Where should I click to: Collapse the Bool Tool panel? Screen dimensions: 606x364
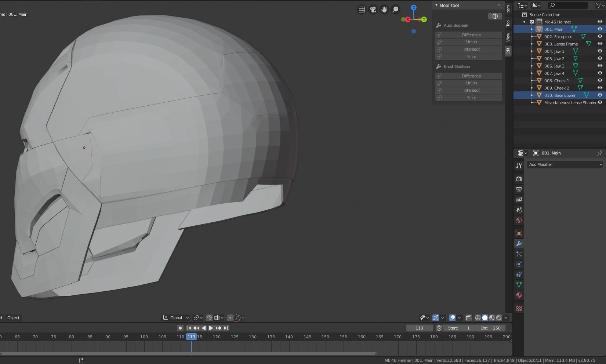point(436,6)
